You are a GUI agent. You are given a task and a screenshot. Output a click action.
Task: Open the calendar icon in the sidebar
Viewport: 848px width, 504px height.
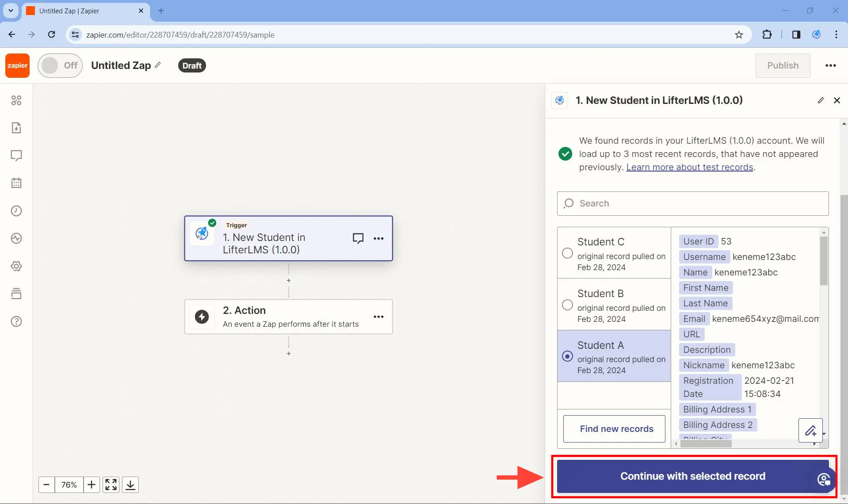pyautogui.click(x=16, y=183)
